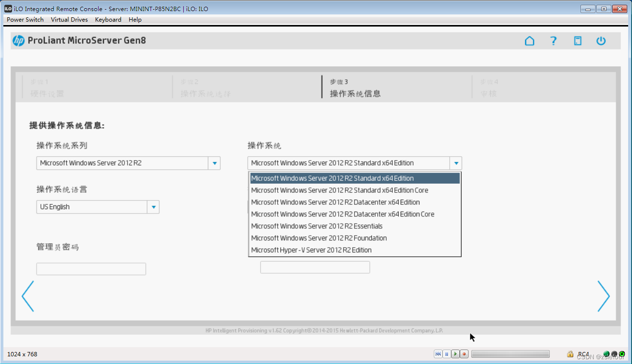Click the pause playback button
632x364 pixels.
447,354
